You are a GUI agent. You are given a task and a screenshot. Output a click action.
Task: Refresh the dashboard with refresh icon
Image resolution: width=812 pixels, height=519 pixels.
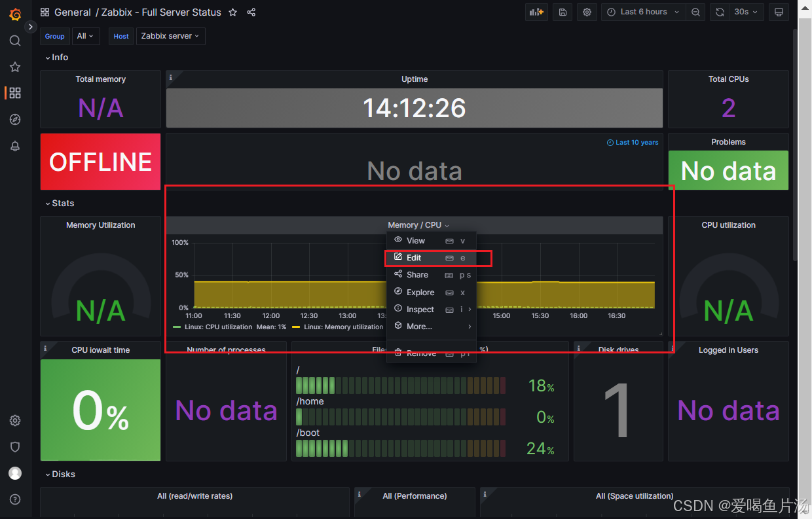[720, 12]
